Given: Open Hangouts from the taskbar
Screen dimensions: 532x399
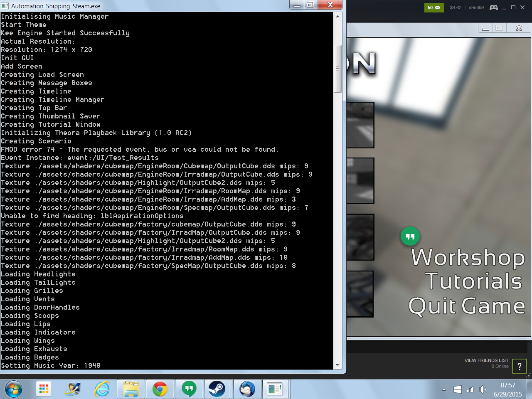Looking at the screenshot, I should 189,389.
